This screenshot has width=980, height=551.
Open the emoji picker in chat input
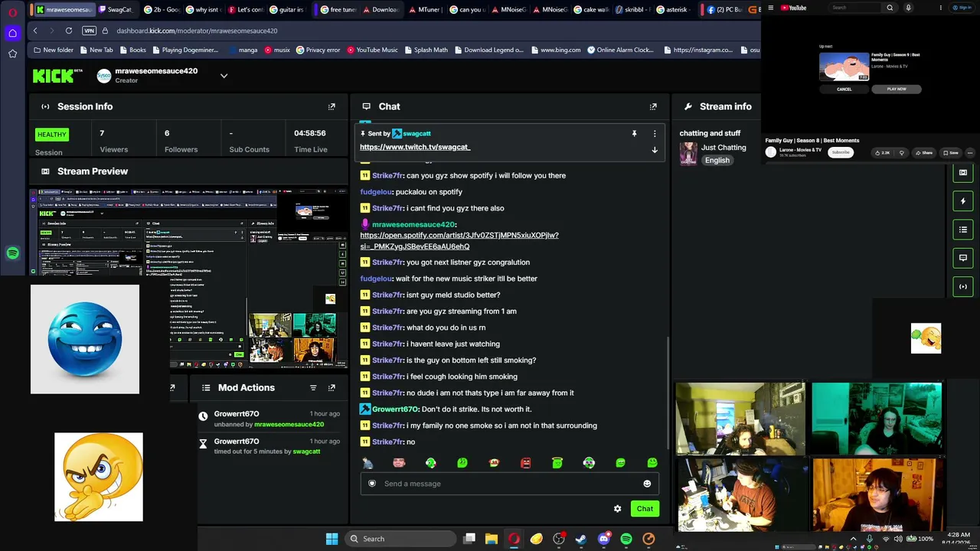point(647,484)
